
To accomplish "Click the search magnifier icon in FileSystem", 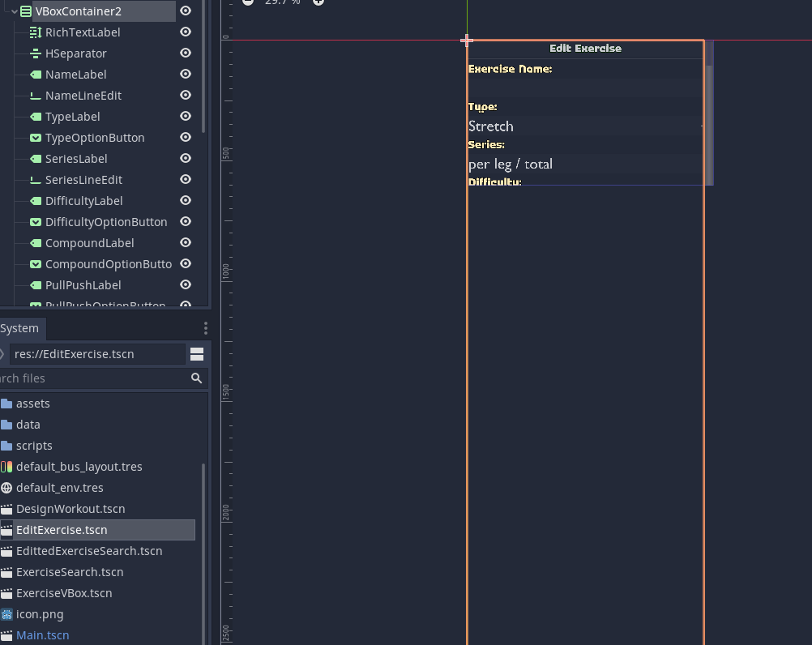I will pos(196,378).
